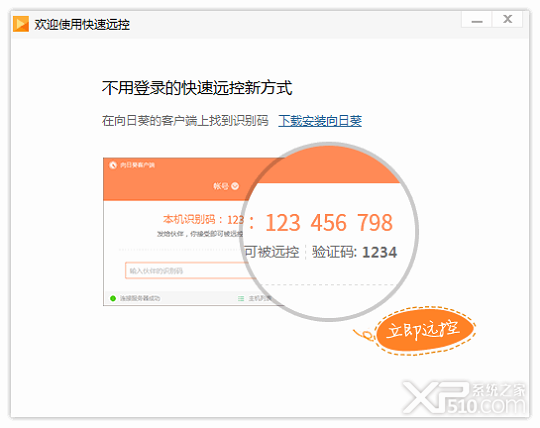Viewport: 540px width, 428px height.
Task: Click the rope loop beside 立即远控 button
Action: click(x=365, y=335)
